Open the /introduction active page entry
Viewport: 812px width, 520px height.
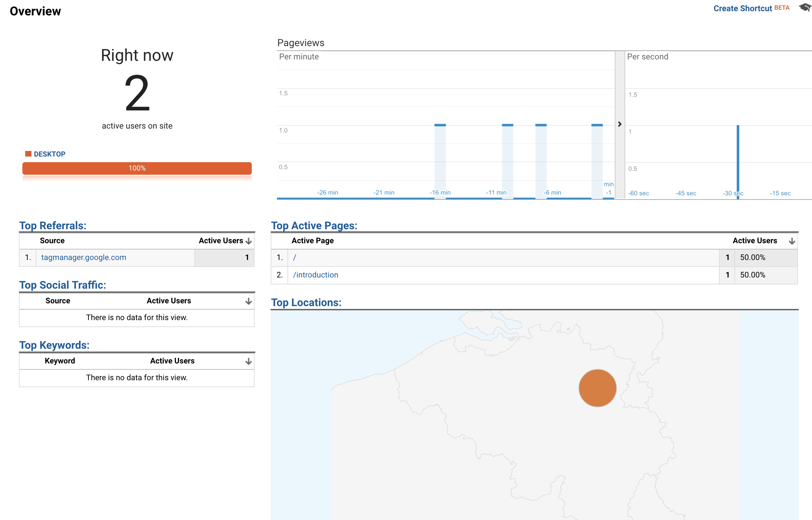(315, 275)
